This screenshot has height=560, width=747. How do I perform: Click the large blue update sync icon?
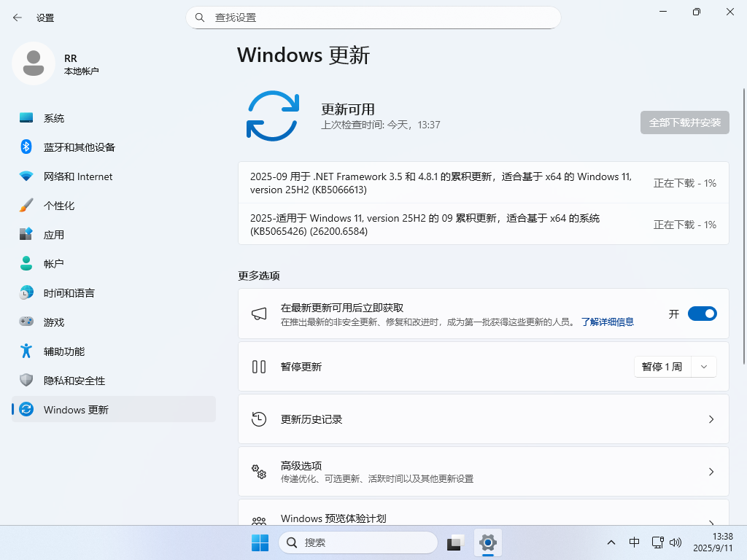(x=273, y=116)
